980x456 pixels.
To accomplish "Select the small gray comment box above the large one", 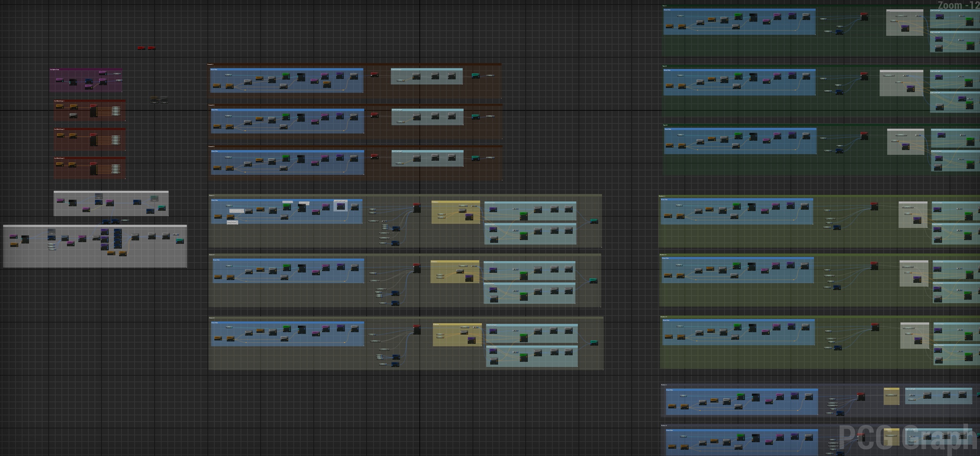I will (x=111, y=204).
